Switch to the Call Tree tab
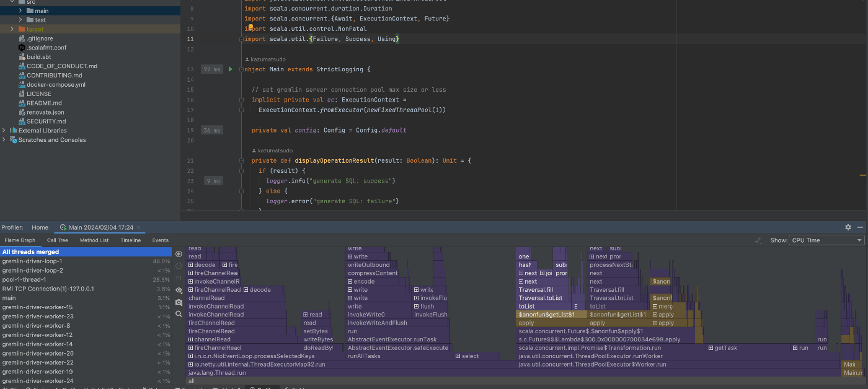Viewport: 868px width, 389px height. [x=58, y=240]
